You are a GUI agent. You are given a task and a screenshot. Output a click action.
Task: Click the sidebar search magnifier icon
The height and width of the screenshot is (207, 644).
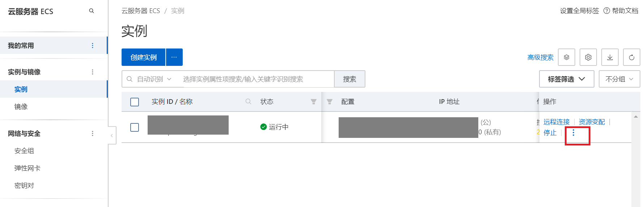[92, 11]
